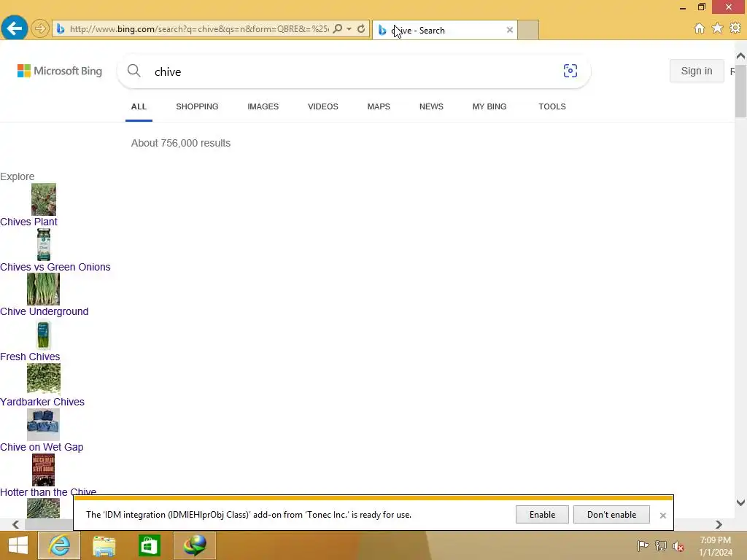Click the Chives Plant thumbnail image
This screenshot has height=560, width=747.
coord(43,200)
